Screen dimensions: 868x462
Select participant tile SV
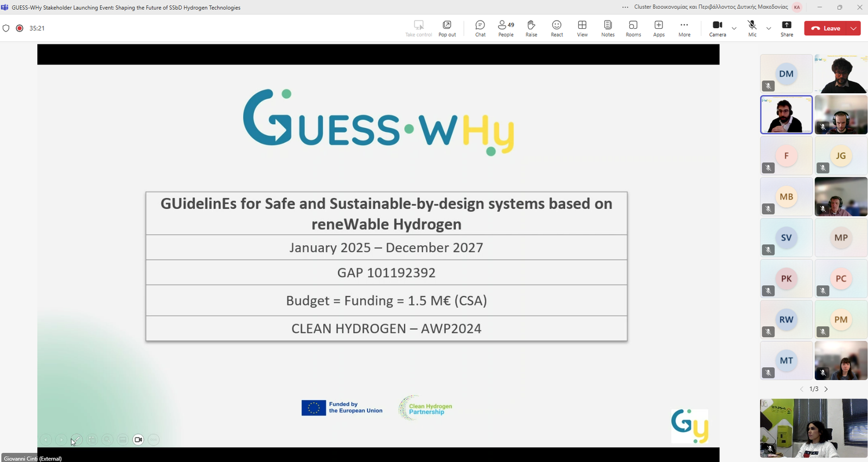[x=786, y=238]
